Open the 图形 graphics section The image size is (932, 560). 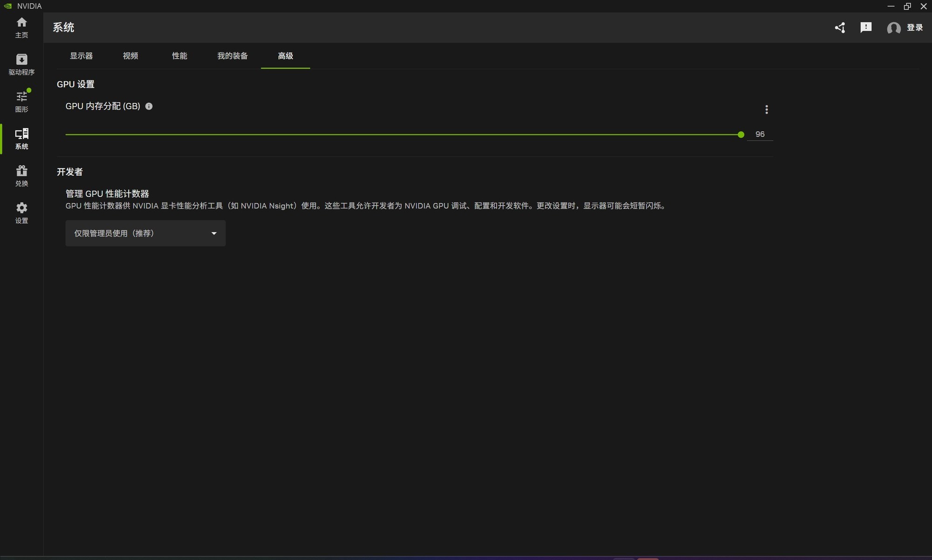21,102
